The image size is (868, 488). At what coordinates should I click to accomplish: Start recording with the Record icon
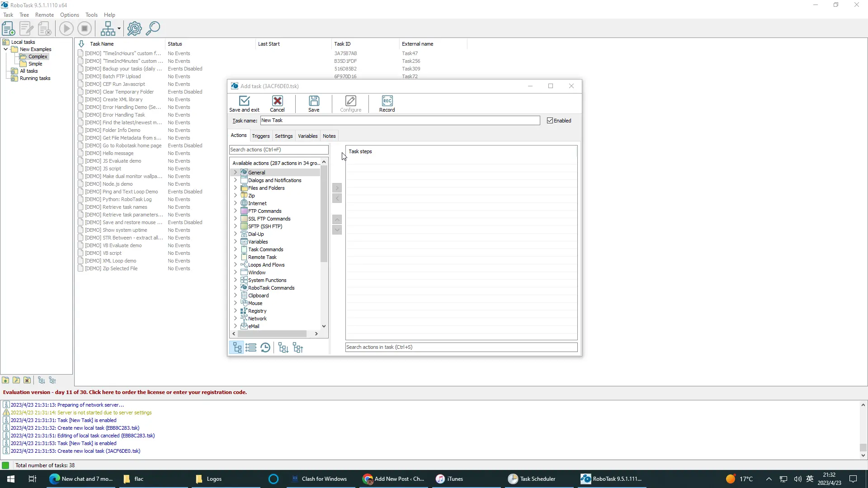(387, 103)
